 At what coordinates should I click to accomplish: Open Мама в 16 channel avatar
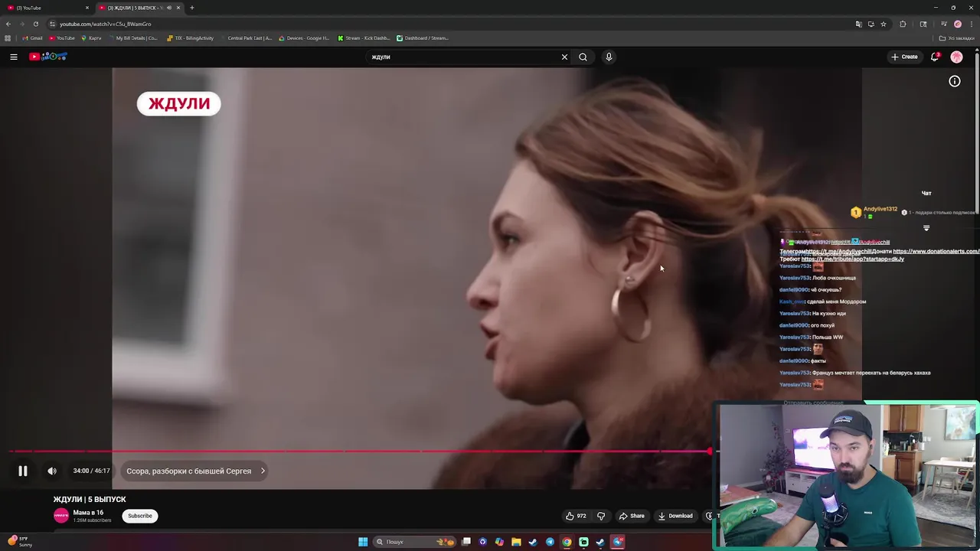(x=61, y=516)
